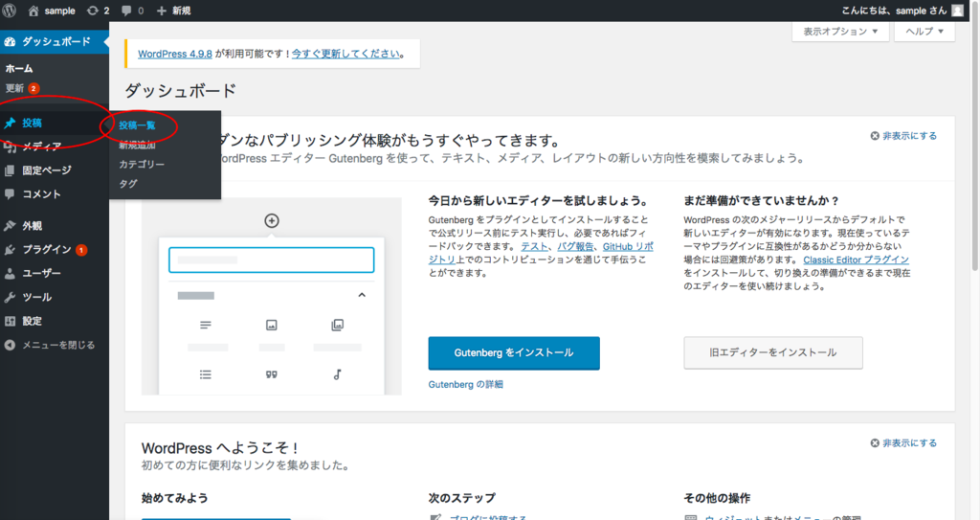
Task: Click the dashboard gauge icon in the sidebar
Action: tap(10, 42)
